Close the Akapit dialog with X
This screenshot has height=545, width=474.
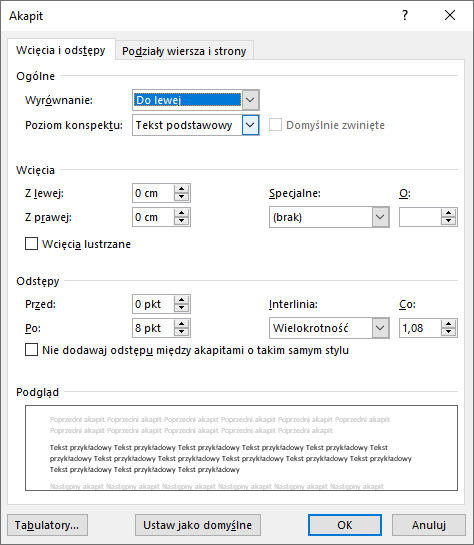coord(450,15)
